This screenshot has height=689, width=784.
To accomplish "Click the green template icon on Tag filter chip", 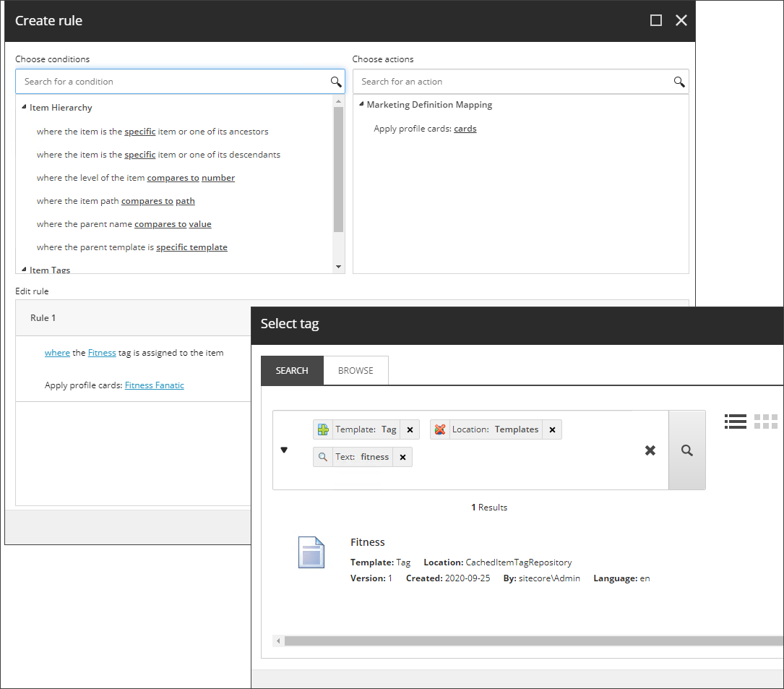I will pyautogui.click(x=322, y=429).
